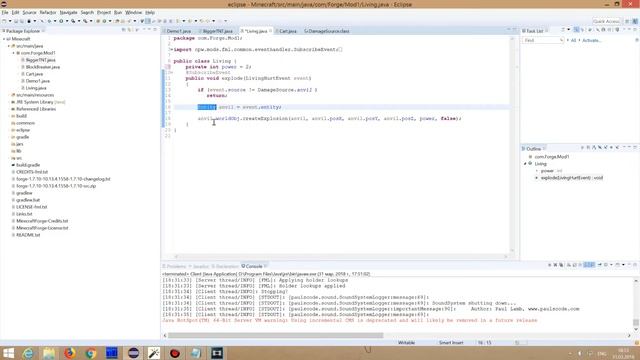Switch to the BiggerTNT.java editor tab

[x=217, y=31]
